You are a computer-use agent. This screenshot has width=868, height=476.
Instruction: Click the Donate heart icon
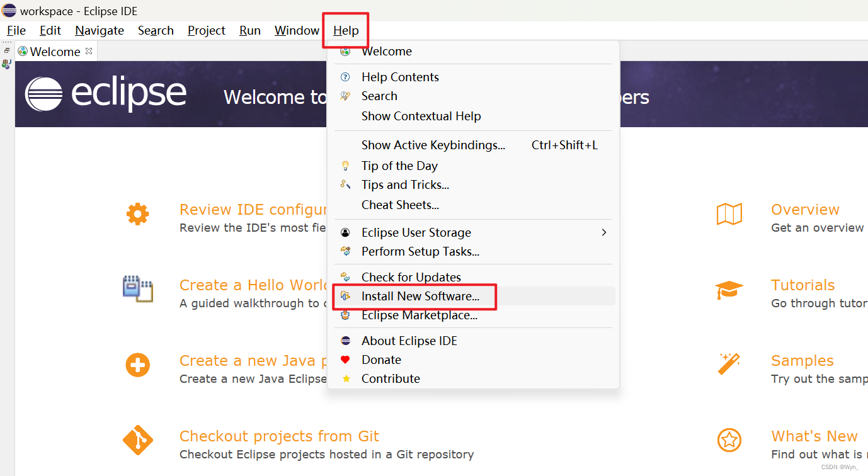[x=345, y=360]
